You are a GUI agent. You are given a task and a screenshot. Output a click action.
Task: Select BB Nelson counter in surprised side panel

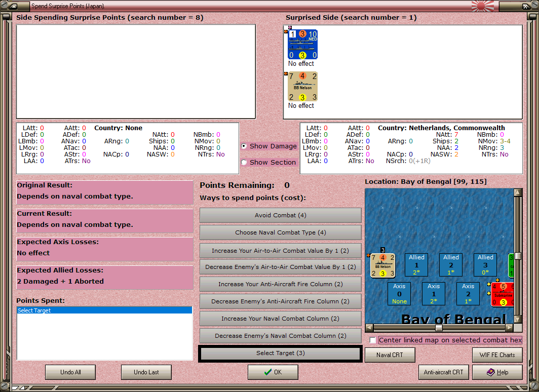click(x=302, y=86)
